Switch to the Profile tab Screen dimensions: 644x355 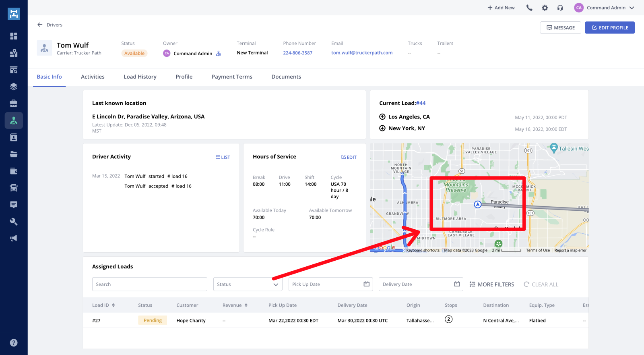click(x=184, y=77)
